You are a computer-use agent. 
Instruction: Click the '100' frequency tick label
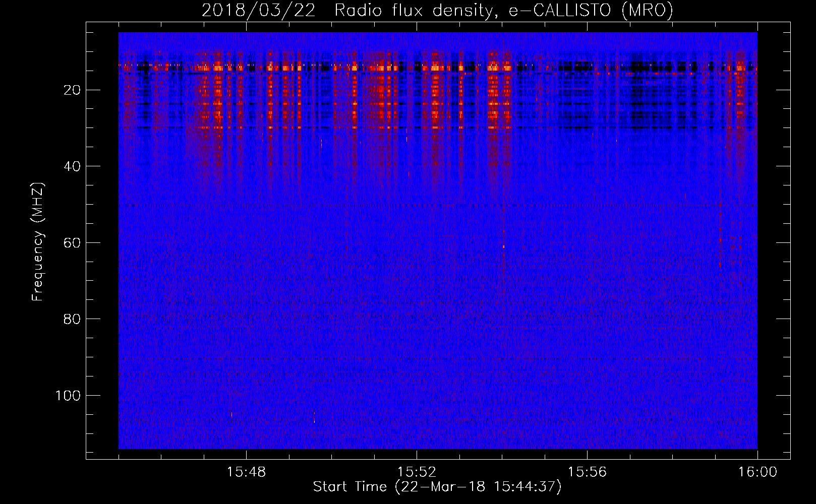tap(68, 396)
